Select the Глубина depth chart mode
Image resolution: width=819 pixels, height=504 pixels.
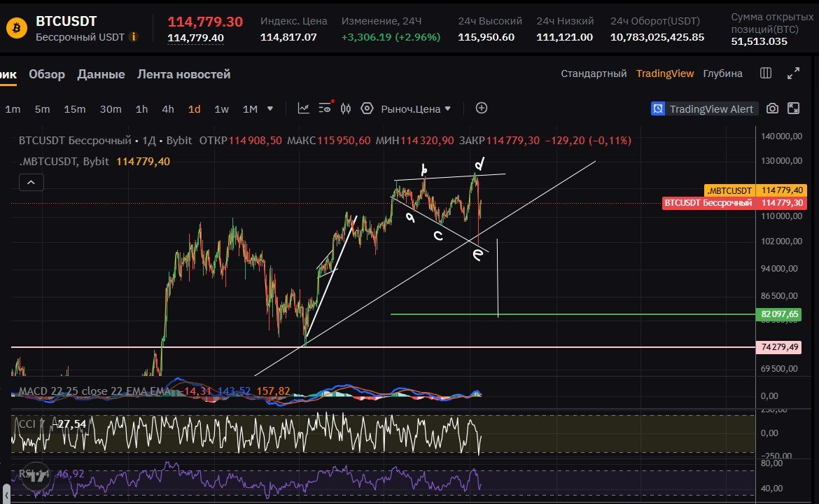[x=723, y=73]
